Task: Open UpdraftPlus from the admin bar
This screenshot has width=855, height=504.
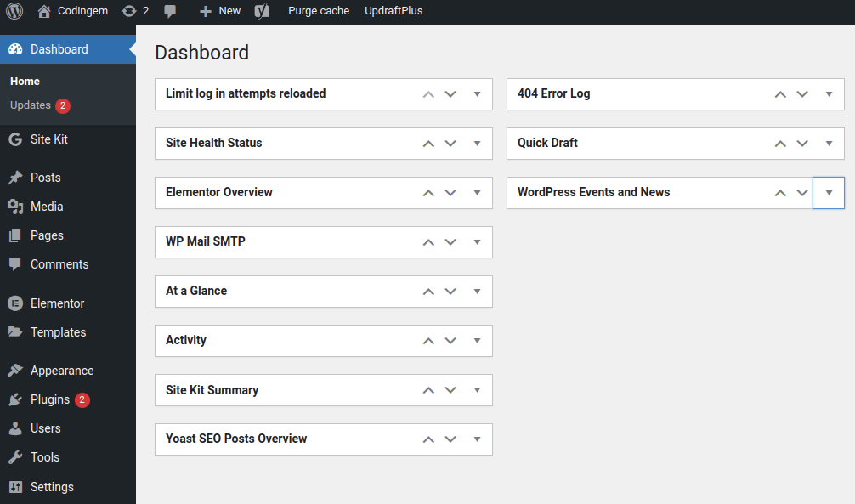Action: coord(394,11)
